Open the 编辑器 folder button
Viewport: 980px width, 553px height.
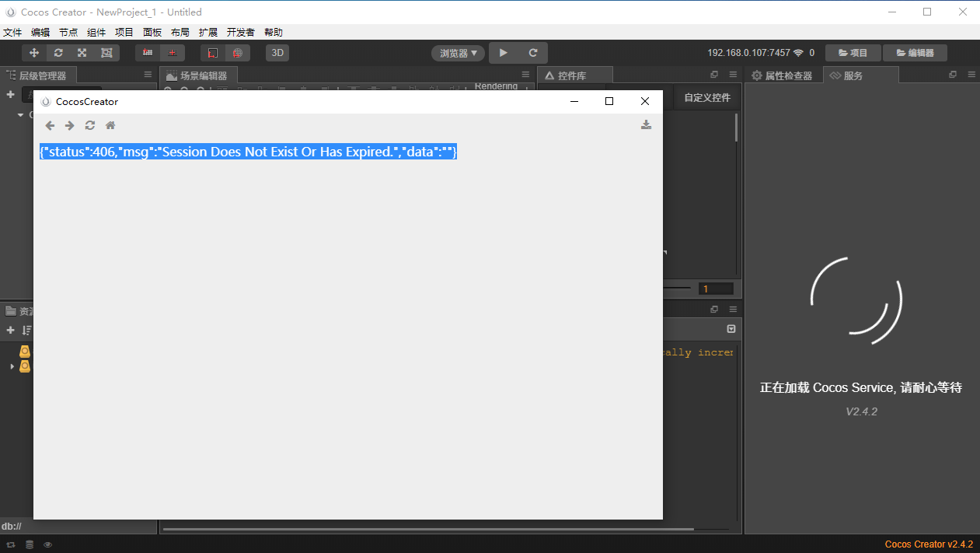pyautogui.click(x=915, y=53)
